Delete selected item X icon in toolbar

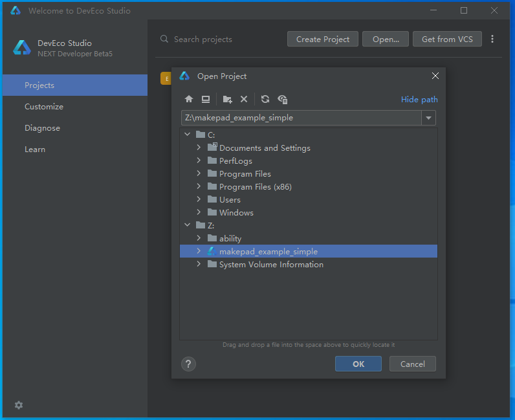(244, 99)
